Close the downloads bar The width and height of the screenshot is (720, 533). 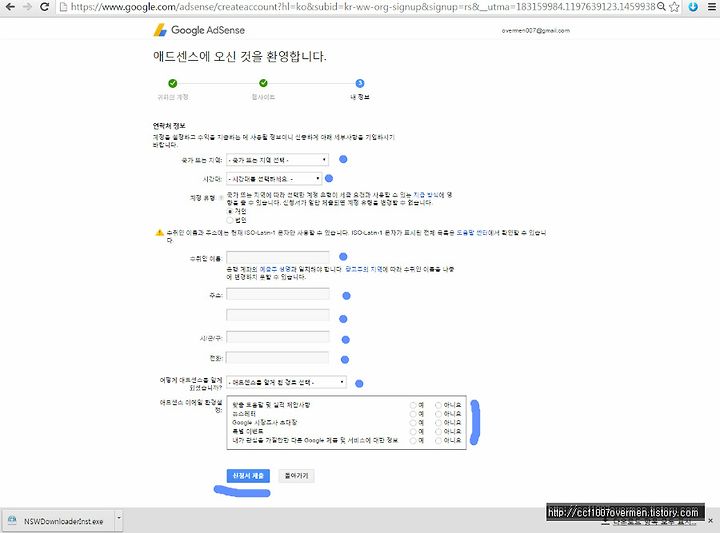710,521
